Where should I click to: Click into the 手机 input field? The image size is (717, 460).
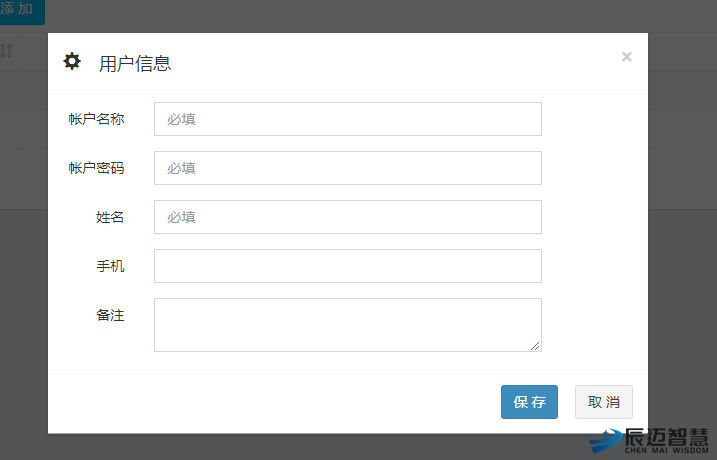(x=347, y=266)
